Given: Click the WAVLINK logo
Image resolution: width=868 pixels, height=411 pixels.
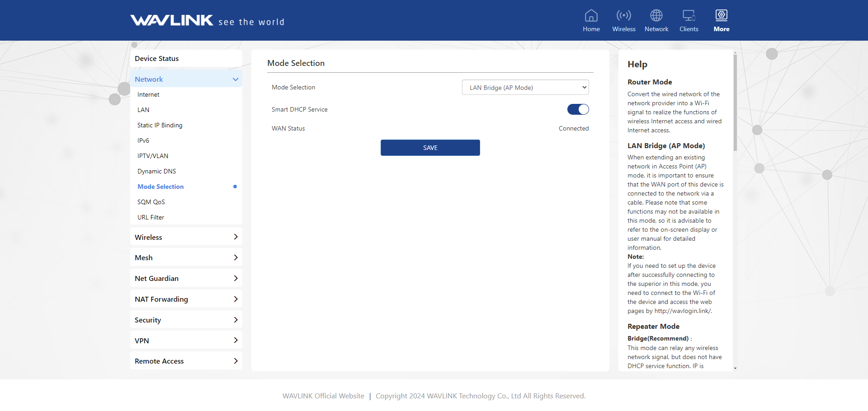Looking at the screenshot, I should [172, 20].
